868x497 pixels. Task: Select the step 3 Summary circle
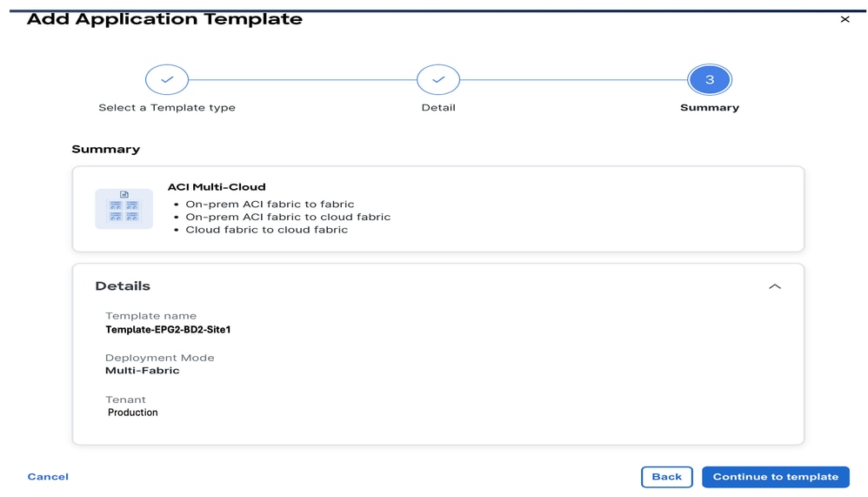(x=709, y=80)
